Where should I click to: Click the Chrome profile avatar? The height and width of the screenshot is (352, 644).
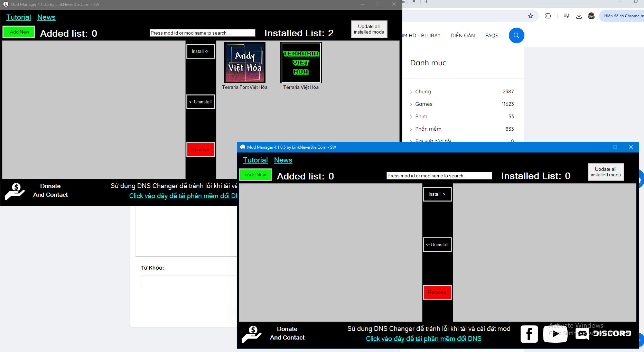pyautogui.click(x=591, y=16)
